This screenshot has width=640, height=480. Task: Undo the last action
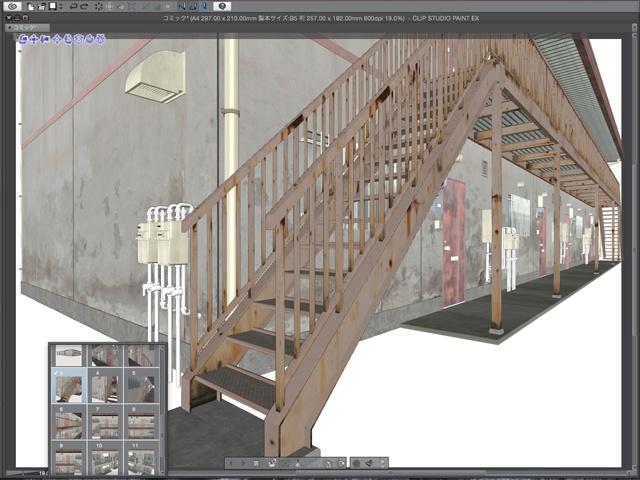[x=73, y=7]
